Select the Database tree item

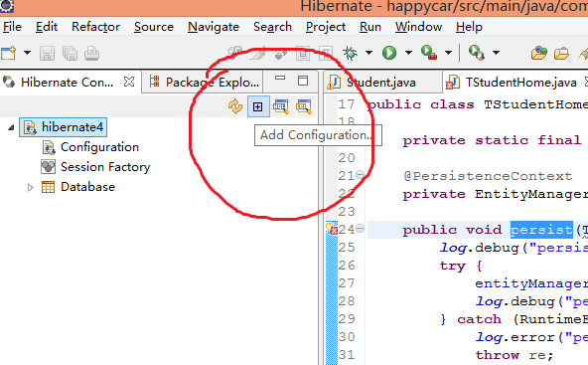[x=87, y=187]
